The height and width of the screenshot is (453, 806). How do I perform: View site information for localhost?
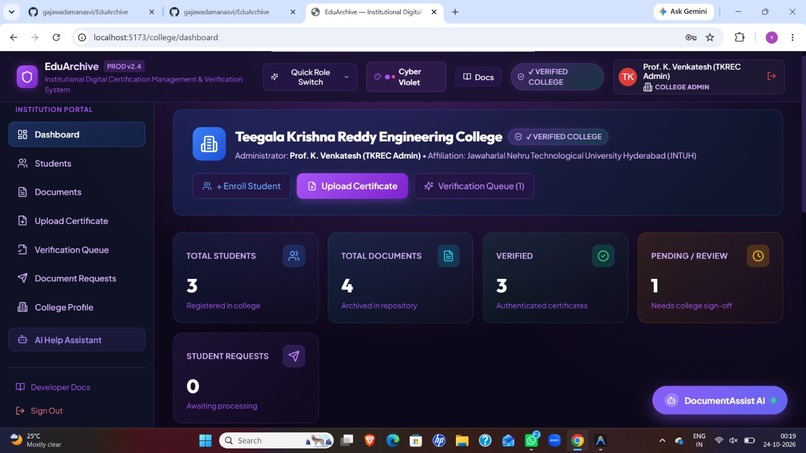82,38
